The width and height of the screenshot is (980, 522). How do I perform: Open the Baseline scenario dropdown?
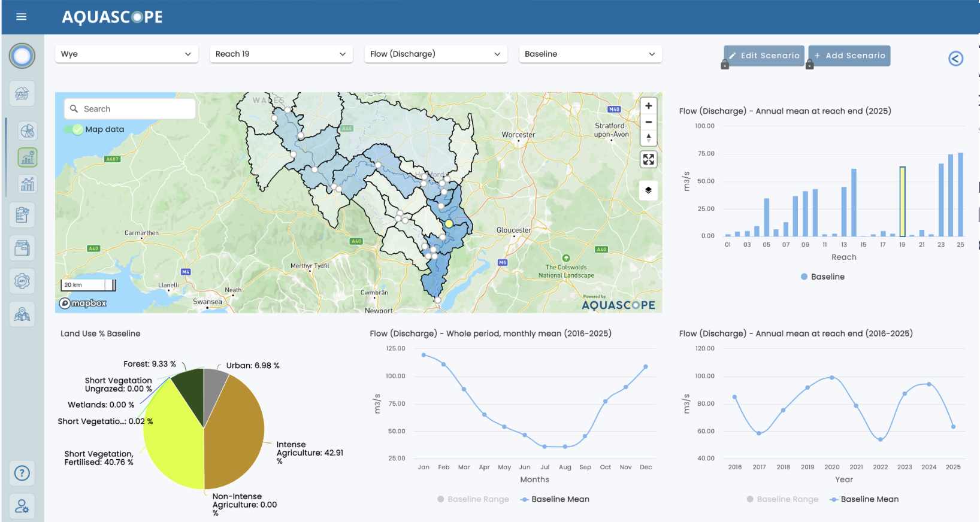coord(590,54)
